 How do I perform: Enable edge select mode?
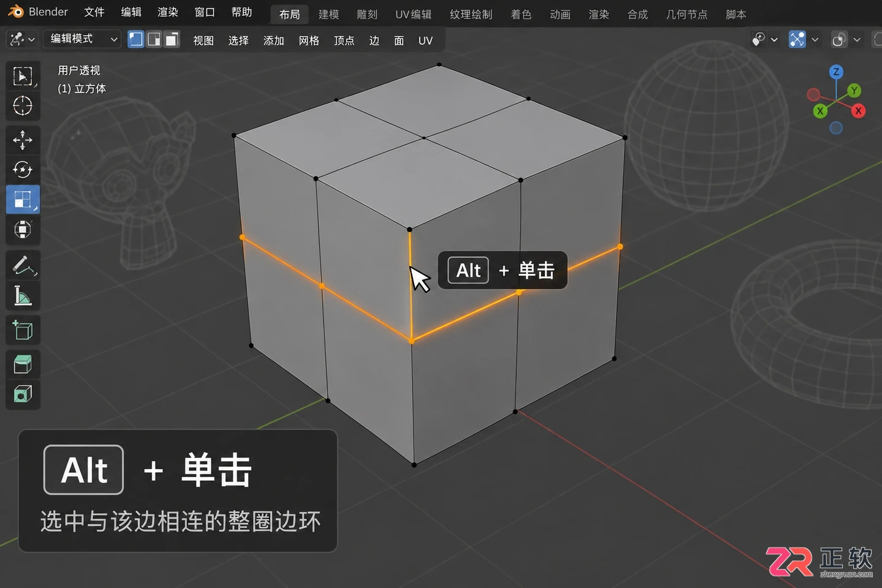(154, 40)
